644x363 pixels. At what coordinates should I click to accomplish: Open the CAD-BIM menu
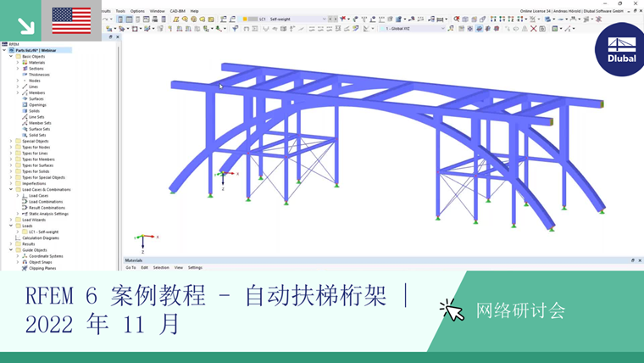coord(177,11)
